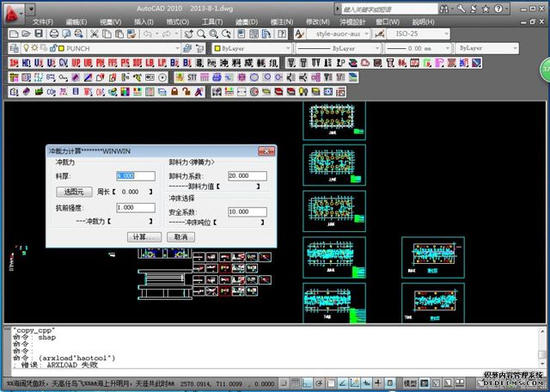Toggle Ortho mode in status bar
This screenshot has width=550, height=392.
(x=308, y=383)
